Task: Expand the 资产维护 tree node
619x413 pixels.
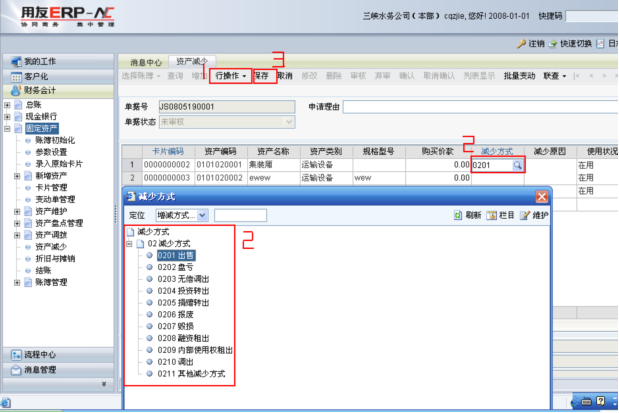Action: (x=17, y=212)
